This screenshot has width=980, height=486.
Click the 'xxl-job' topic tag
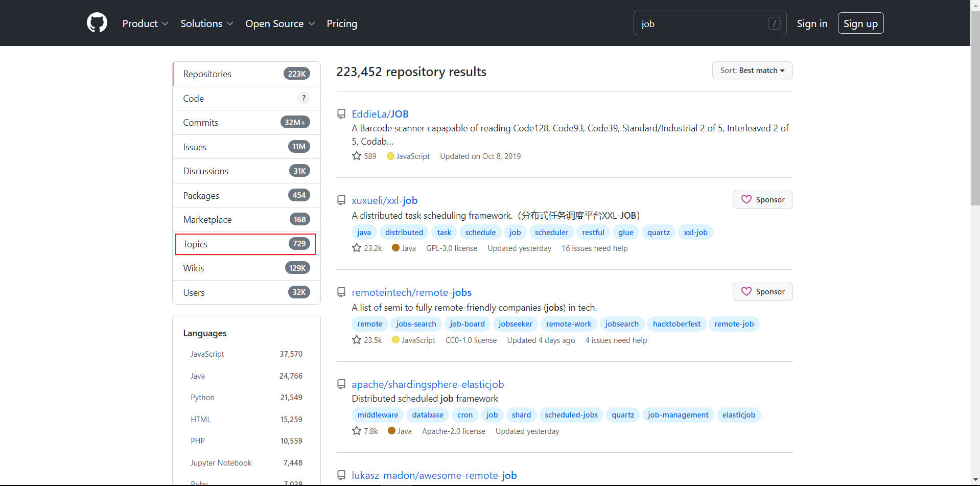tap(695, 233)
